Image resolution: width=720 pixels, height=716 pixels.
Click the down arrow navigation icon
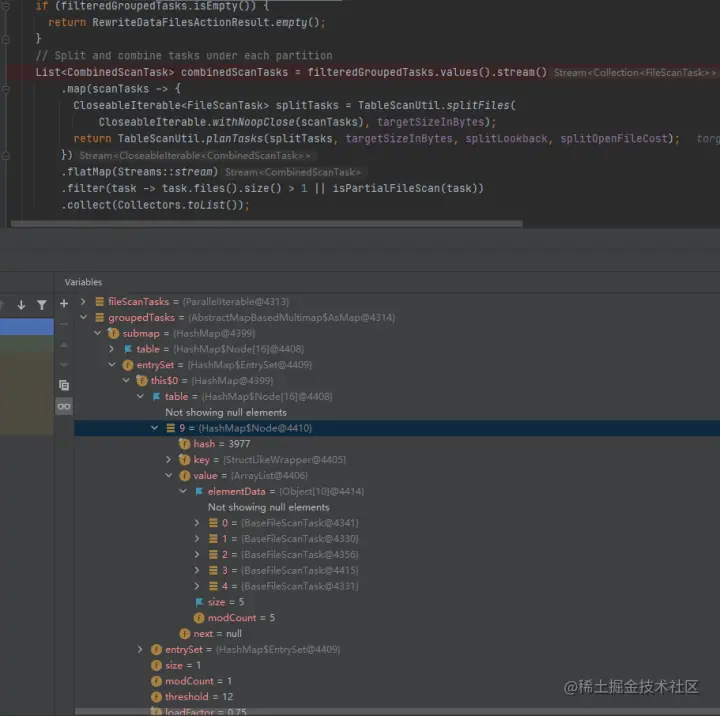(x=21, y=304)
